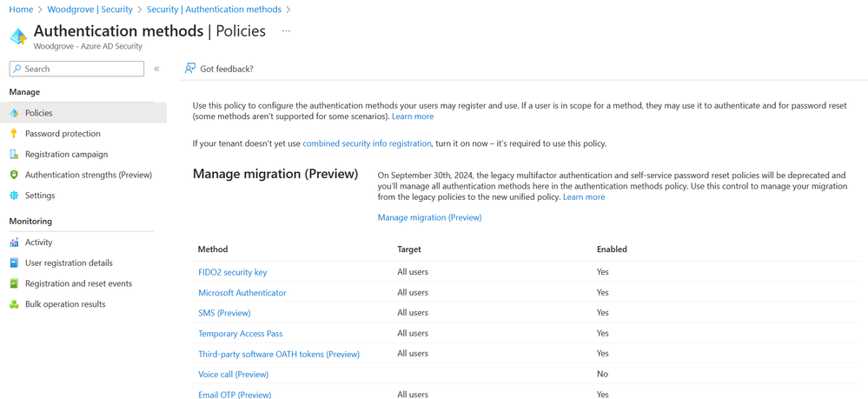Click the Got feedback person icon
Image resolution: width=868 pixels, height=399 pixels.
point(190,69)
